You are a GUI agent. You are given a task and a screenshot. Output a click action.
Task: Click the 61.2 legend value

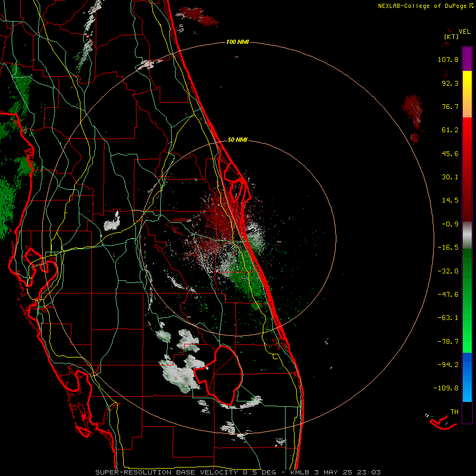pos(450,130)
